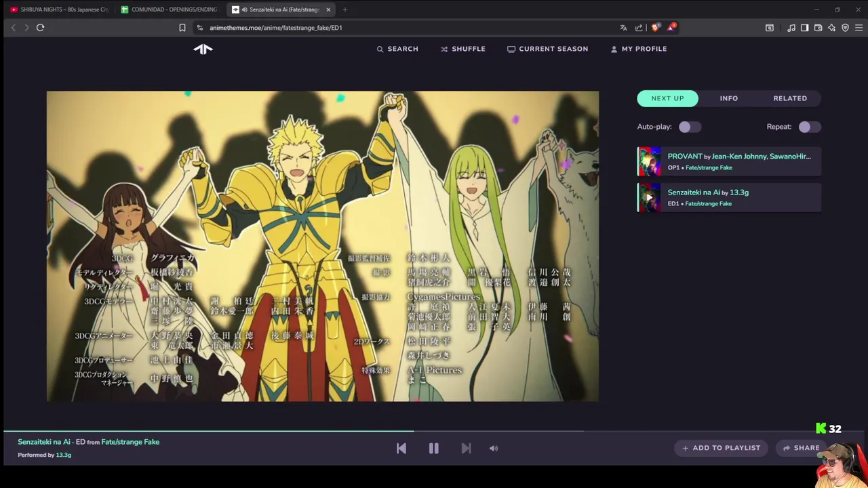This screenshot has width=868, height=488.
Task: Open Brave Rewards icon
Action: tap(671, 27)
